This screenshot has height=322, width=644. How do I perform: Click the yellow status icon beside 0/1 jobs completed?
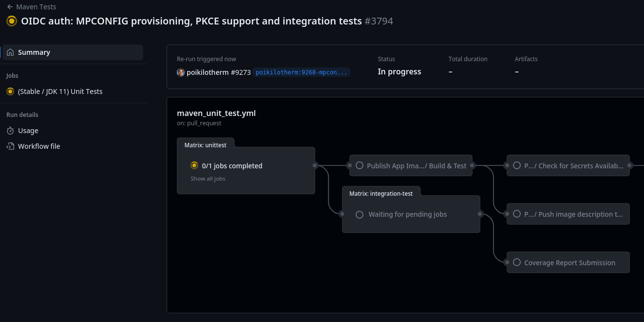[x=194, y=165]
